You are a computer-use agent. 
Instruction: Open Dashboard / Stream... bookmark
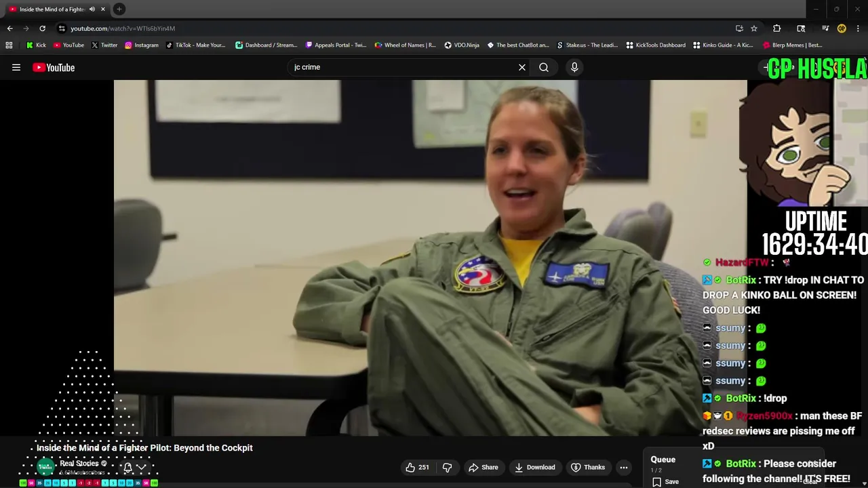[266, 45]
